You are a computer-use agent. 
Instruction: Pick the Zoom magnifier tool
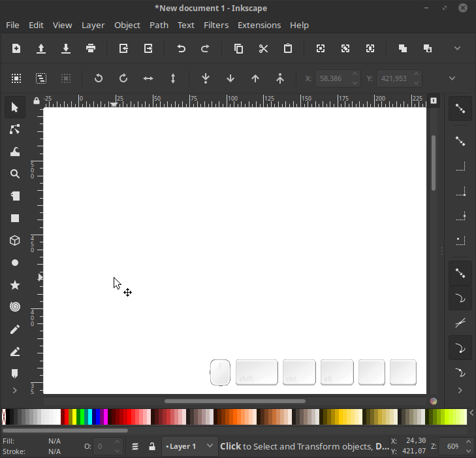click(x=15, y=174)
